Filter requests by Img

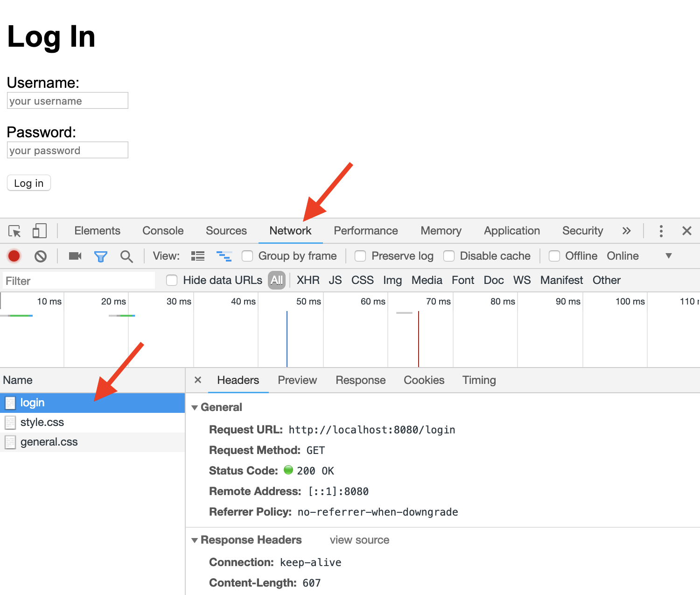[x=392, y=280]
